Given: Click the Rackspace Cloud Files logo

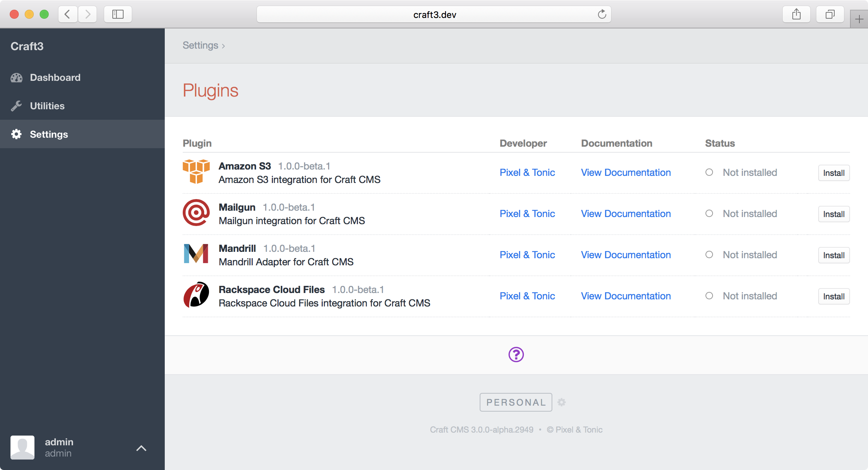Looking at the screenshot, I should tap(196, 295).
